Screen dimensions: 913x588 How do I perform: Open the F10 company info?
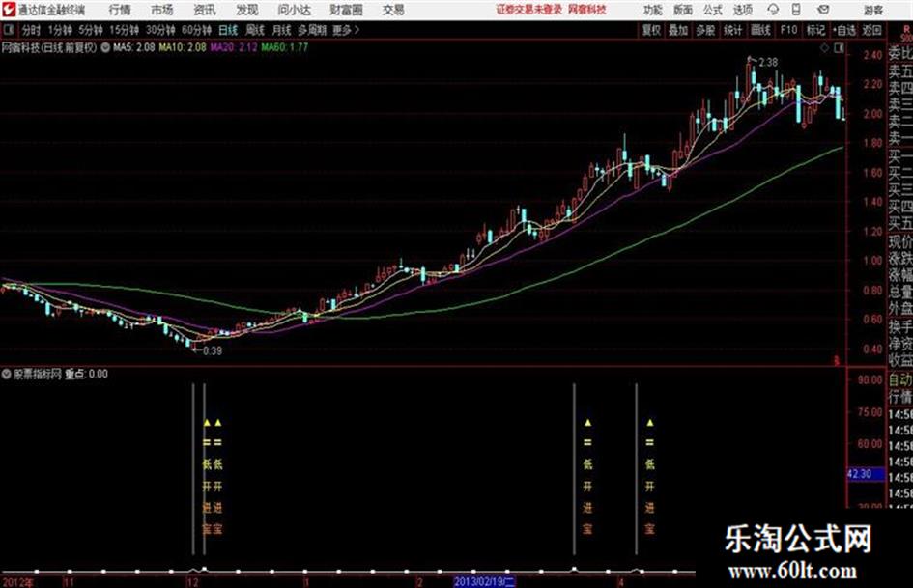tap(788, 30)
